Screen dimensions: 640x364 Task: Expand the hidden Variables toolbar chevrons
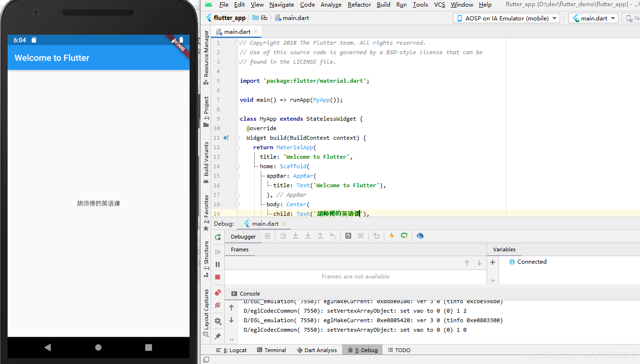(493, 280)
